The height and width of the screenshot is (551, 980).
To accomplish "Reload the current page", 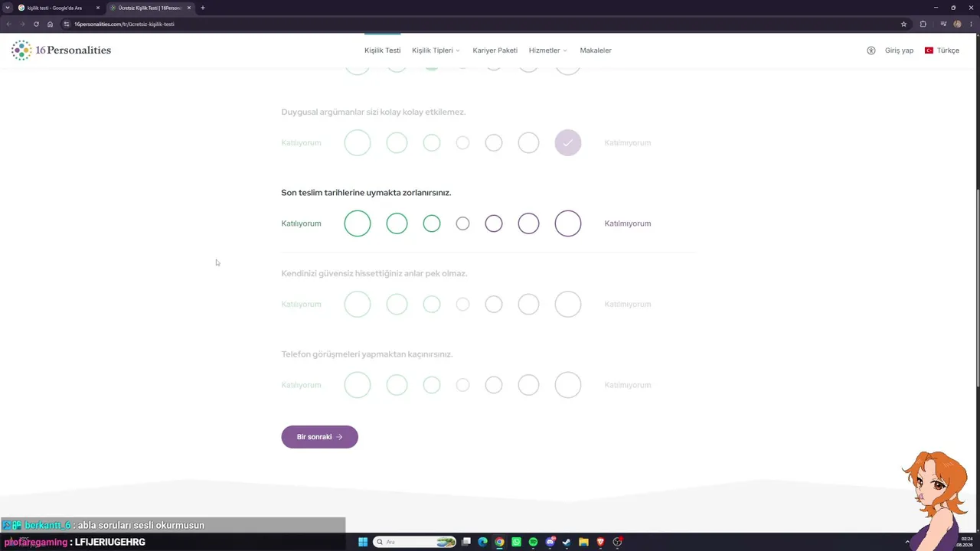I will pos(36,24).
